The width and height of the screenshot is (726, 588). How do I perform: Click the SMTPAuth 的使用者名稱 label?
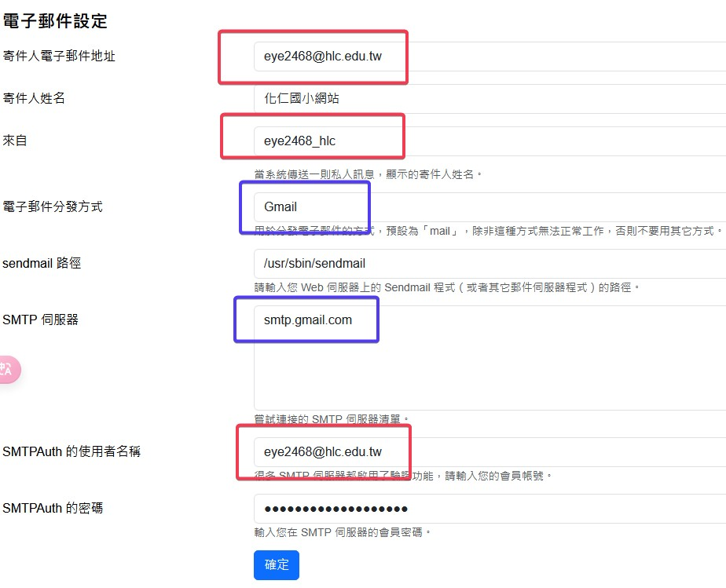pyautogui.click(x=71, y=452)
